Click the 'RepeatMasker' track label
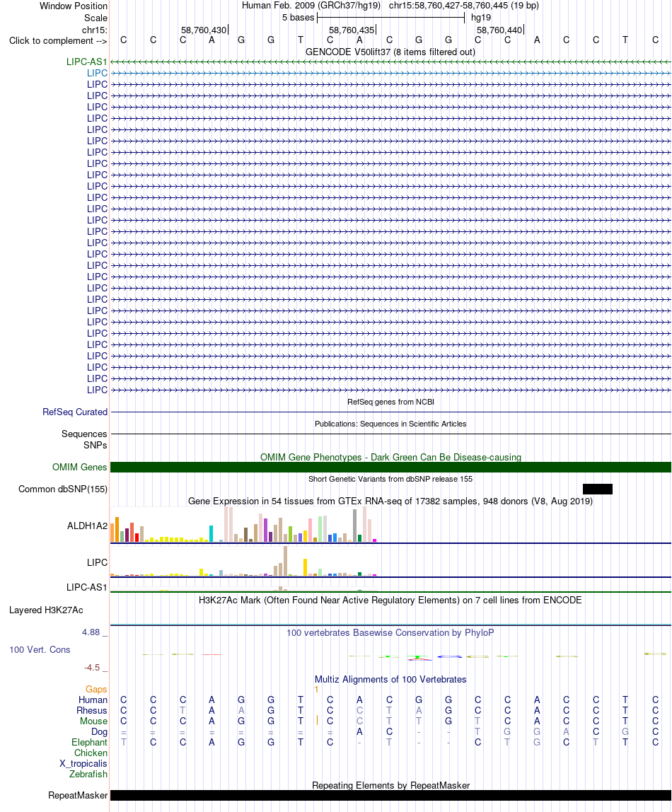 coord(78,796)
